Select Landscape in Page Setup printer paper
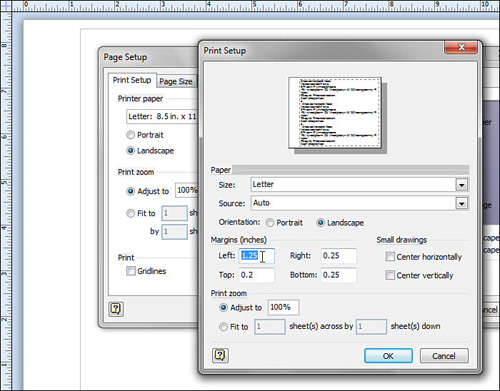Viewport: 500px width, 391px height. (x=130, y=151)
